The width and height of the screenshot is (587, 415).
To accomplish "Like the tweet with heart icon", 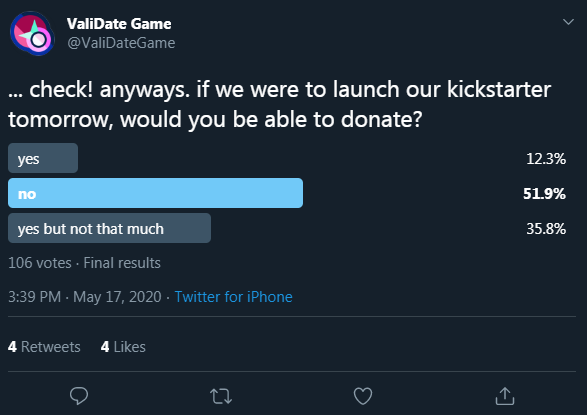I will pos(363,396).
